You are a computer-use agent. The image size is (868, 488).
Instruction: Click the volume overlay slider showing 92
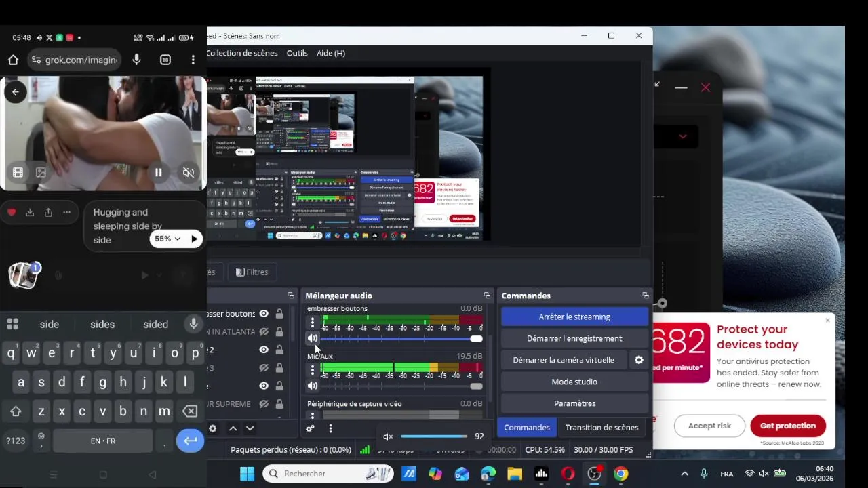pos(434,436)
